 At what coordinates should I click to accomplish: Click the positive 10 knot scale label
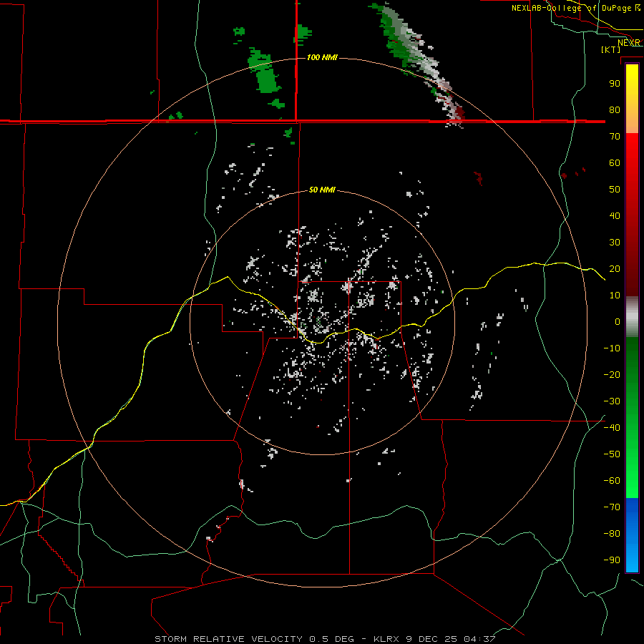615,296
